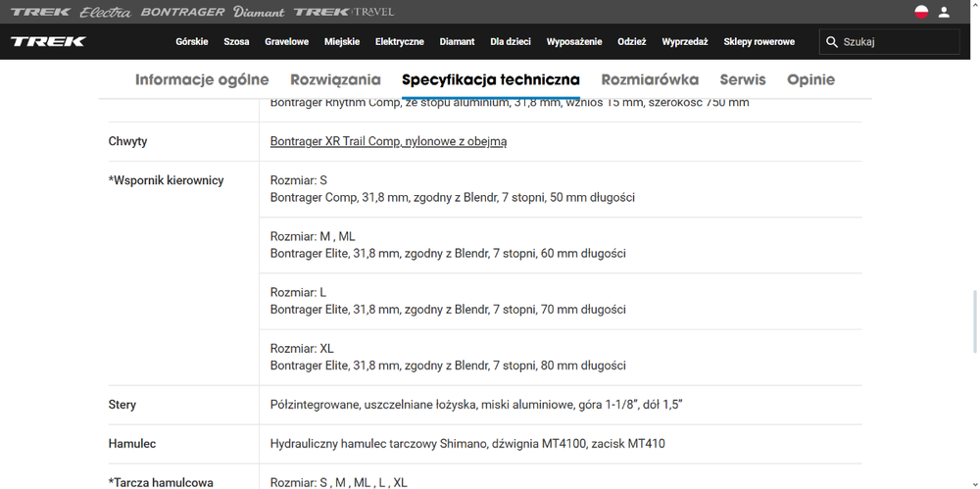Click the Electra brand logo
Image resolution: width=980 pixels, height=489 pixels.
pyautogui.click(x=105, y=12)
